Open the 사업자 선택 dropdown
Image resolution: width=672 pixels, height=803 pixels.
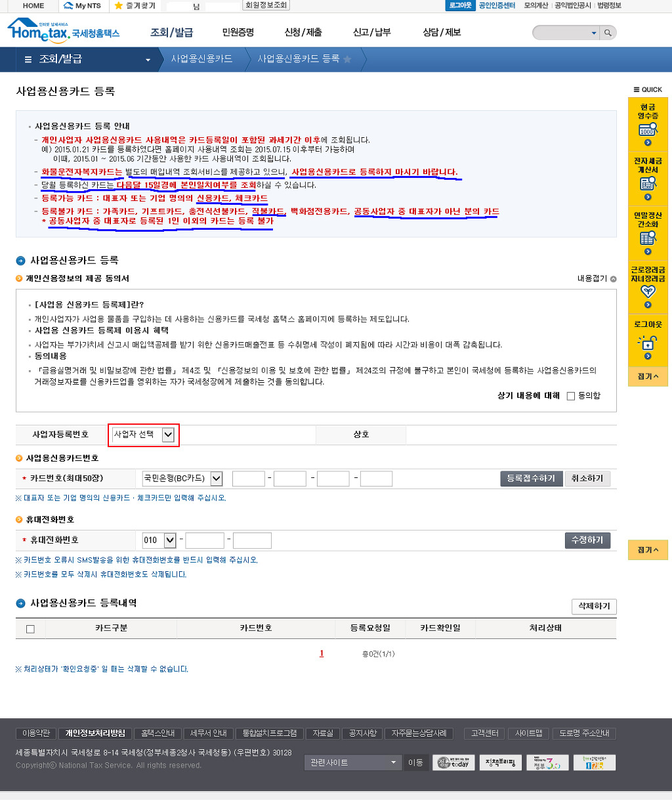pos(144,435)
